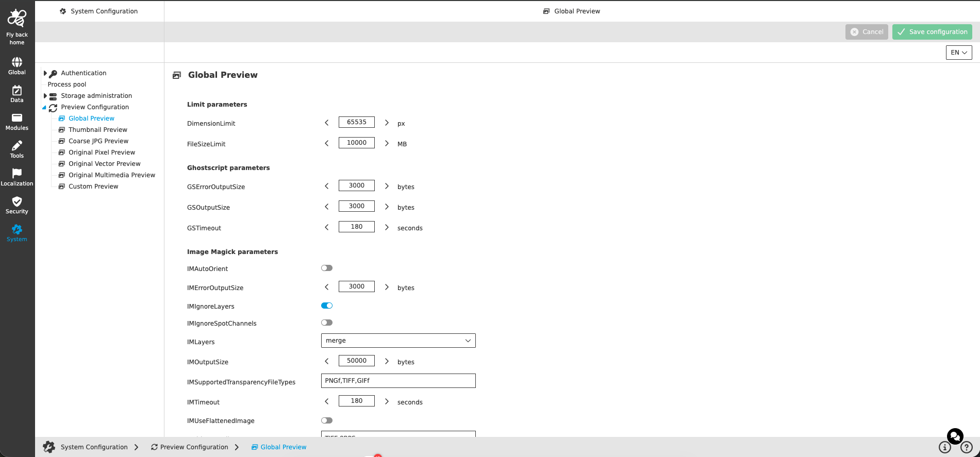Click the DimensionLimit input field
The width and height of the screenshot is (980, 457).
[x=357, y=122]
